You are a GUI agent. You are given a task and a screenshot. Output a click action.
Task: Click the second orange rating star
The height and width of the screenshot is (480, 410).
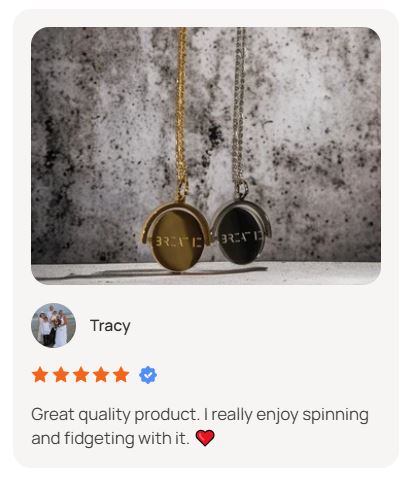pos(61,374)
